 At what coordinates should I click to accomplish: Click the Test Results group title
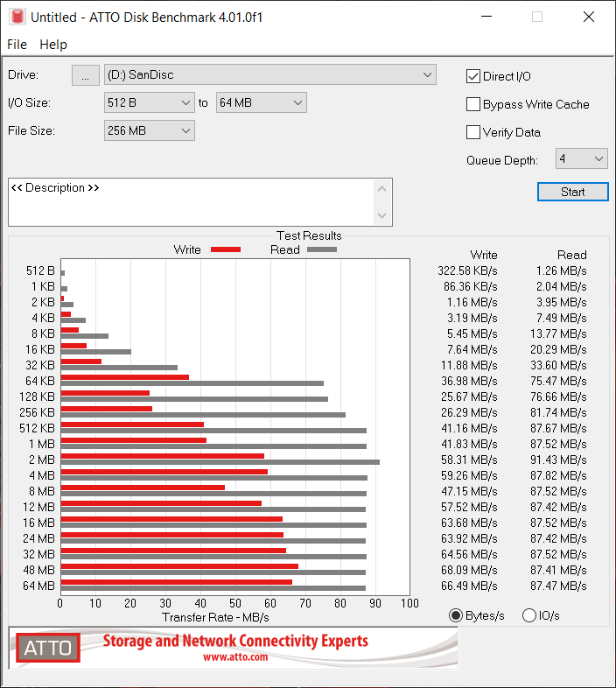[309, 235]
